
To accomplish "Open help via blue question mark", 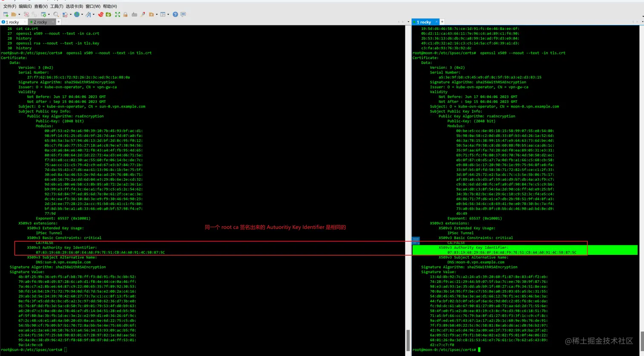I will coord(175,14).
